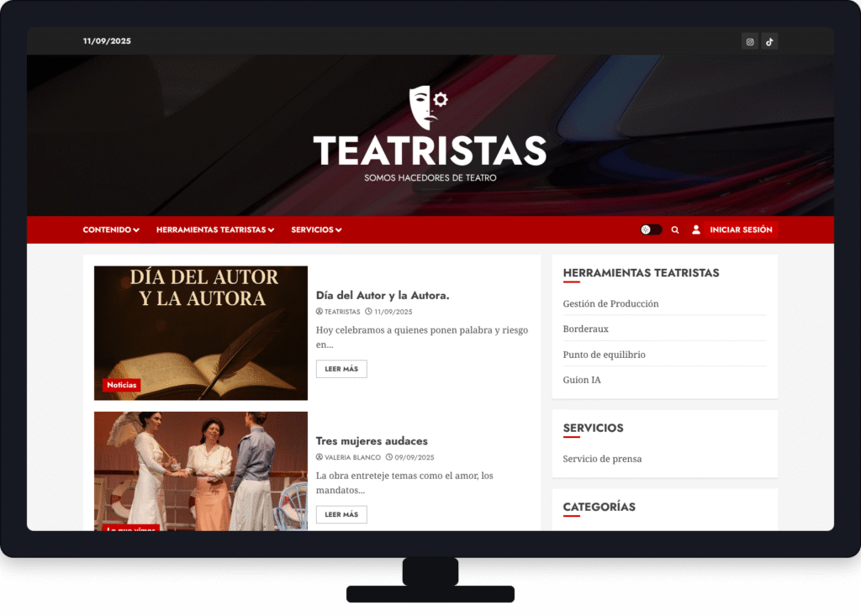Click the clock icon beside date 11/09/2025
861x616 pixels.
(x=369, y=312)
